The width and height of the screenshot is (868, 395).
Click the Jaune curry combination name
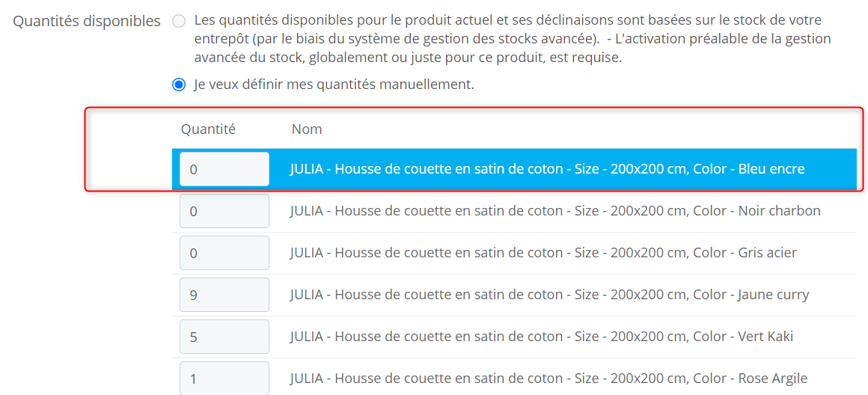549,295
